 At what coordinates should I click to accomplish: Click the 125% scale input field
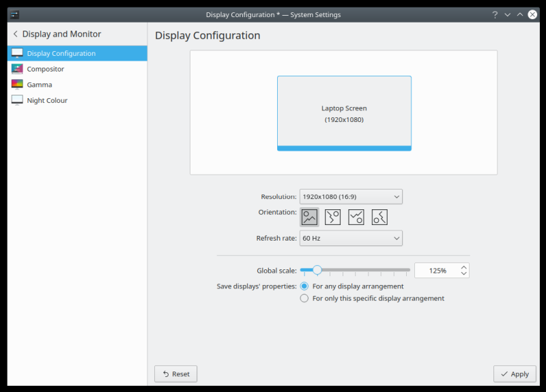(437, 271)
